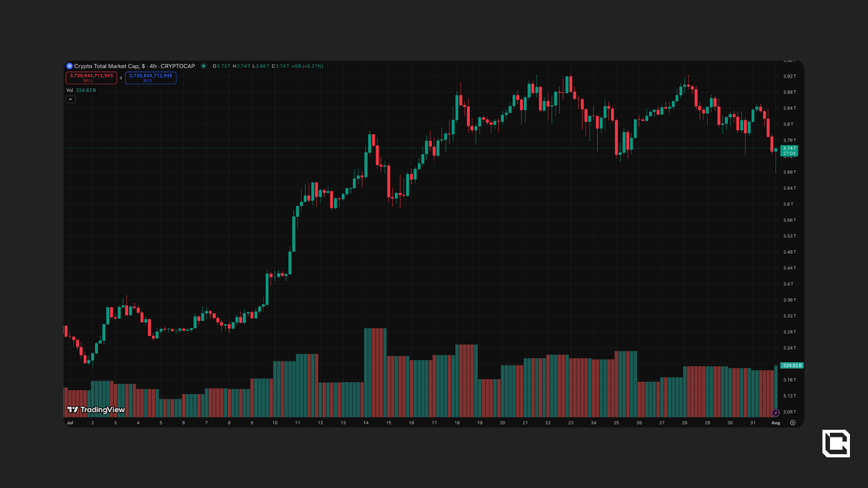
Task: Click the Aug label on time axis
Action: [x=776, y=423]
